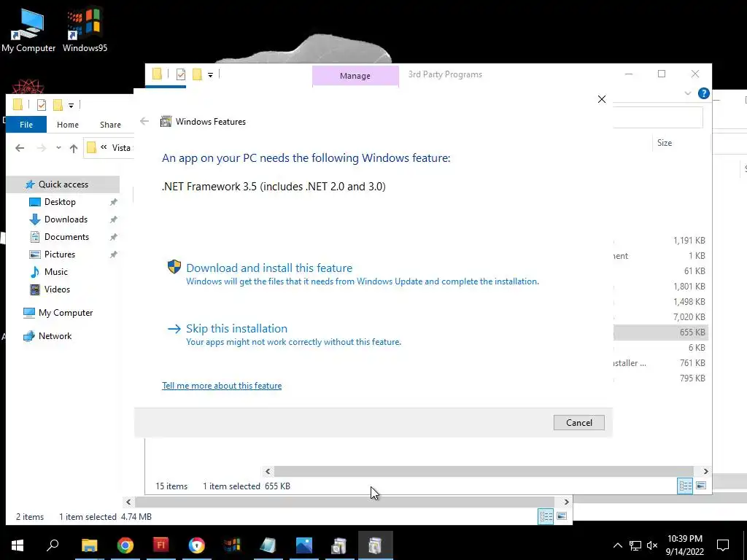
Task: Open Documents in the navigation pane
Action: point(66,237)
